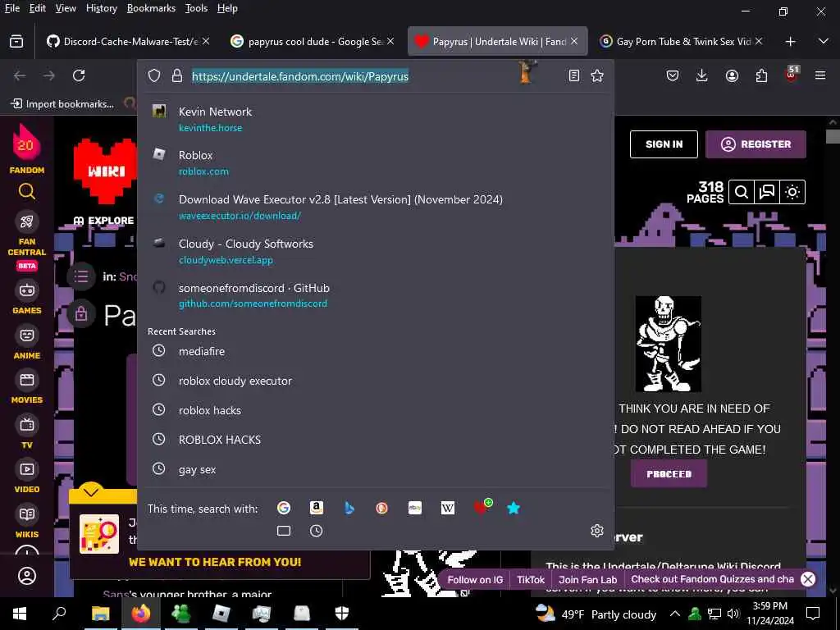The height and width of the screenshot is (630, 840).
Task: Search with Bing one-off icon
Action: coord(349,508)
